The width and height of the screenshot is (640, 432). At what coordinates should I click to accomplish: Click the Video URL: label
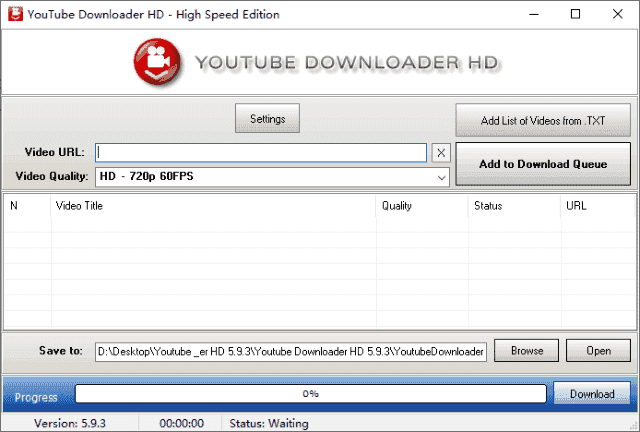click(55, 152)
